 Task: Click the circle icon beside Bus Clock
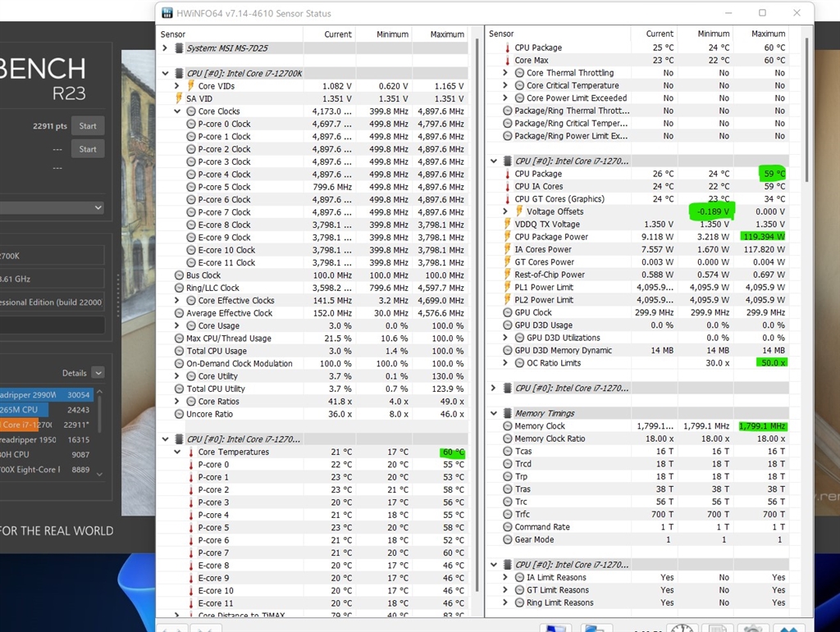(180, 275)
